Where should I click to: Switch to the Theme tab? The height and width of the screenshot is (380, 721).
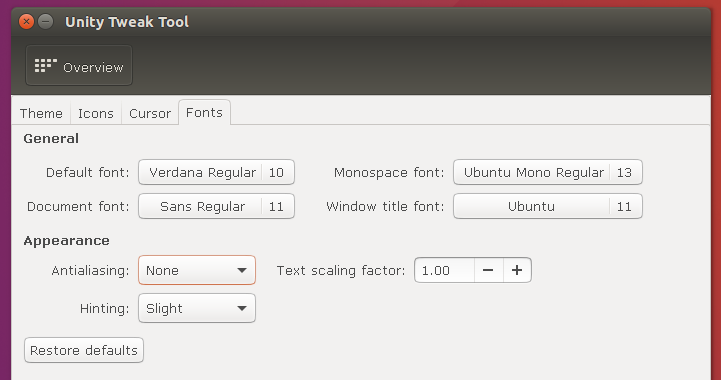tap(41, 113)
